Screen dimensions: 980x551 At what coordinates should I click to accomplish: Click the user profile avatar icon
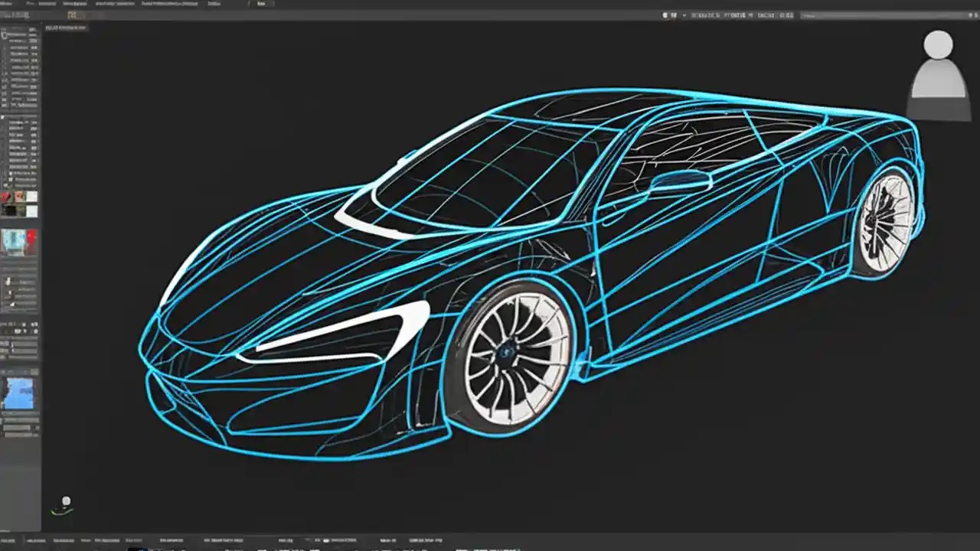coord(939,69)
